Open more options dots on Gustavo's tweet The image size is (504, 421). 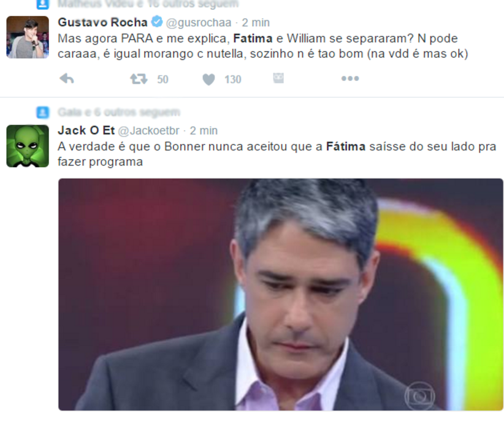(x=350, y=78)
